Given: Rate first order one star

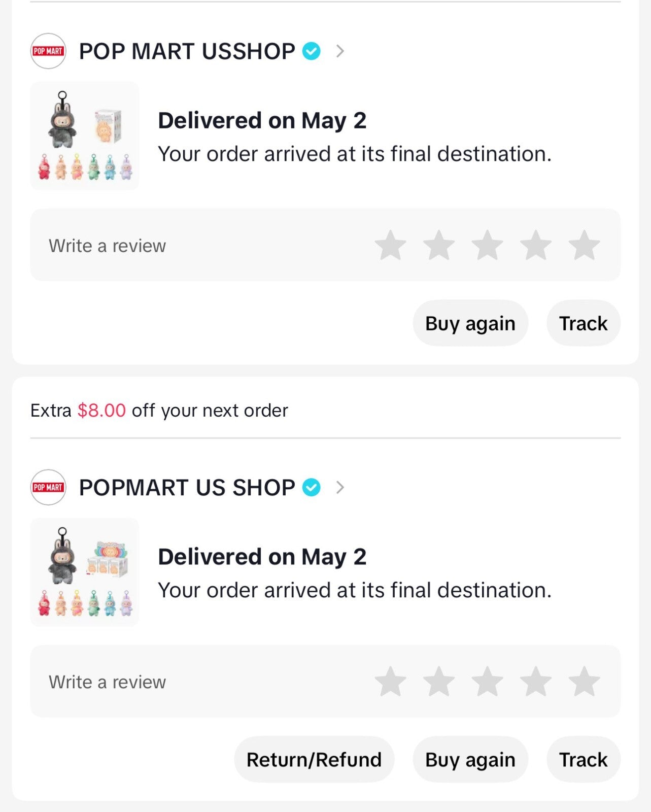Looking at the screenshot, I should point(390,245).
